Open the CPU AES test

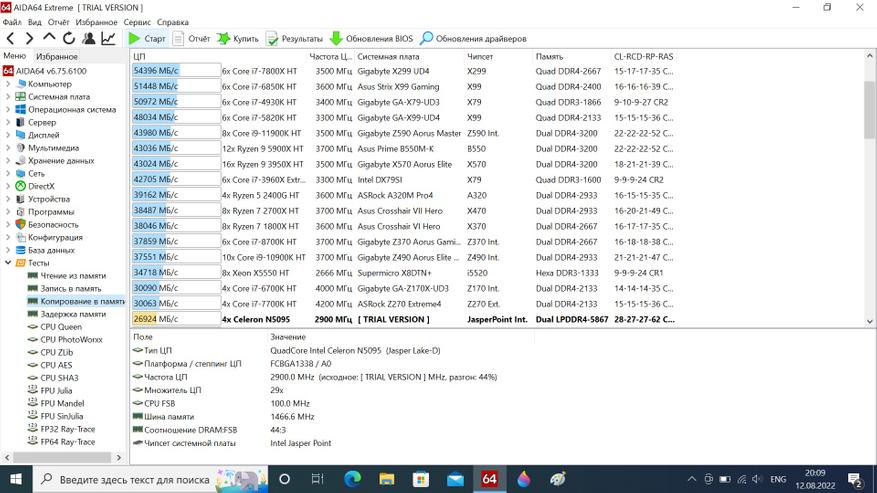tap(50, 365)
